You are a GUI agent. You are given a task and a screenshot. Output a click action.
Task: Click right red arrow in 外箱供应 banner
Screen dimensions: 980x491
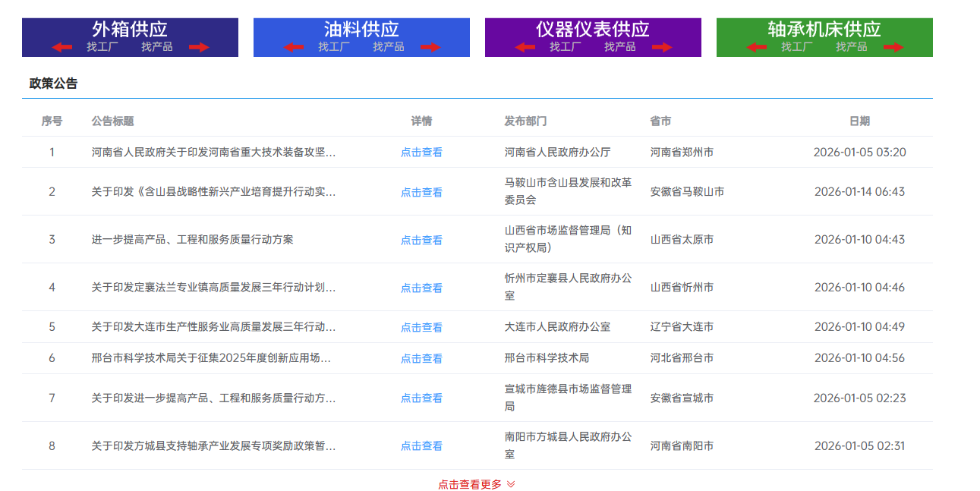click(x=199, y=47)
